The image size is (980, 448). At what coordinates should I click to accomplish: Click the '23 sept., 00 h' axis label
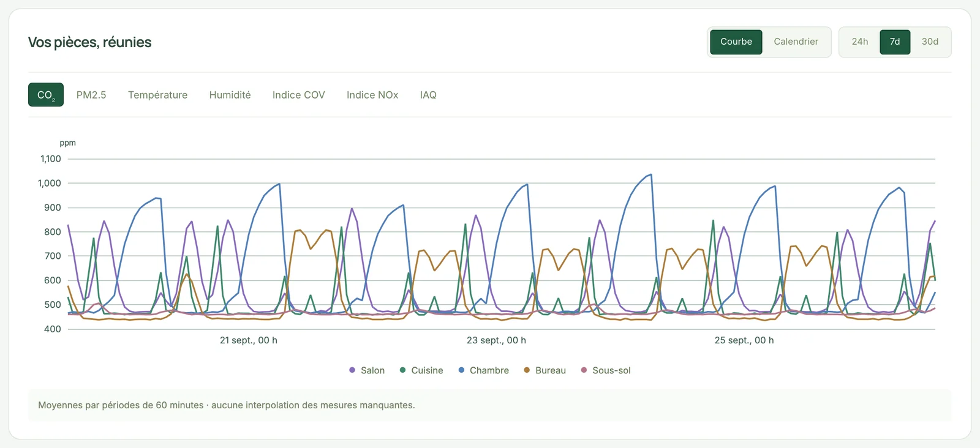pos(496,340)
